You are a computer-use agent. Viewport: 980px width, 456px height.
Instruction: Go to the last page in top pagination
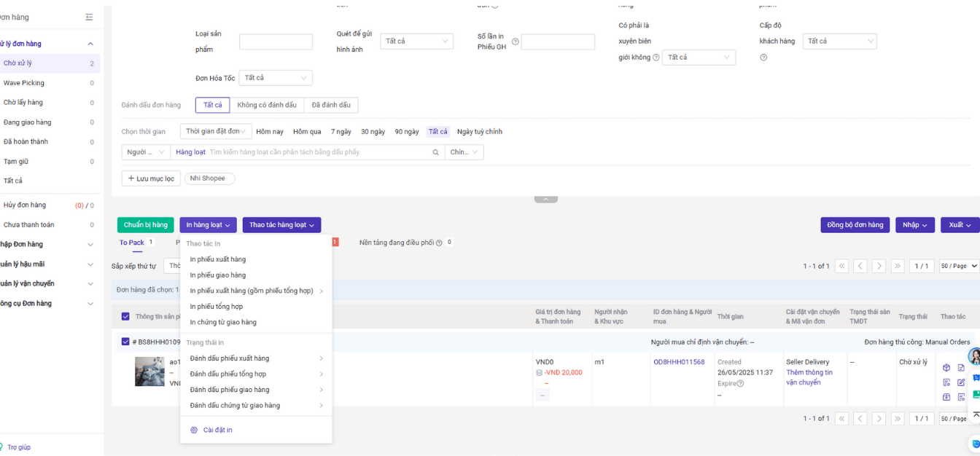click(x=898, y=267)
